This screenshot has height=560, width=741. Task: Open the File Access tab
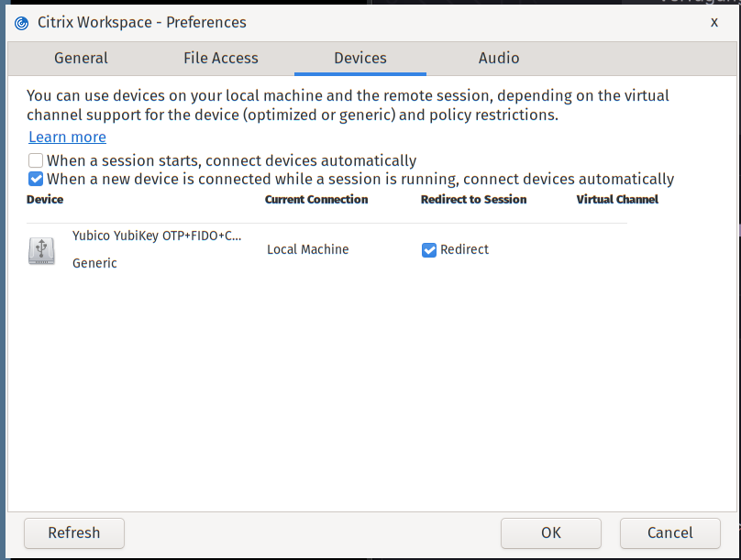click(x=221, y=58)
